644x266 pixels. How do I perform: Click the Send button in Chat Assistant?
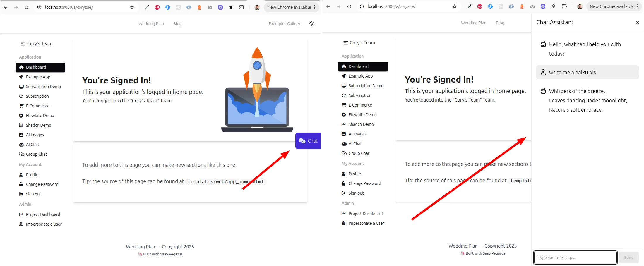coord(628,258)
